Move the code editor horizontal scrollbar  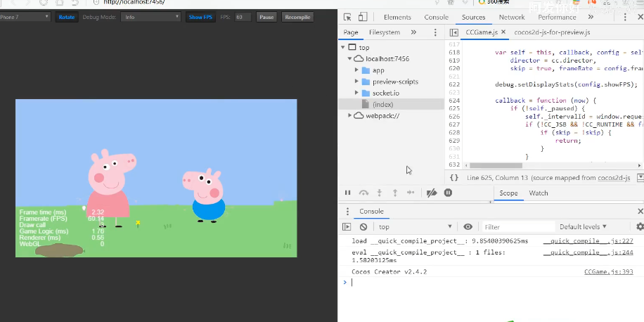point(496,165)
